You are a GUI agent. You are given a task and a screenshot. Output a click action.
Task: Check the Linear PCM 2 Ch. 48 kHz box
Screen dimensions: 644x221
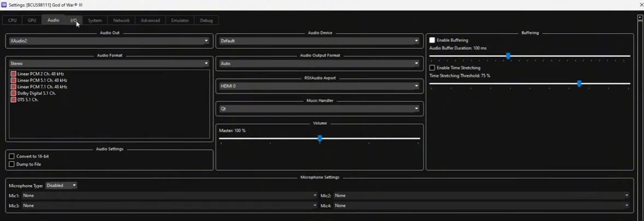[x=14, y=74]
